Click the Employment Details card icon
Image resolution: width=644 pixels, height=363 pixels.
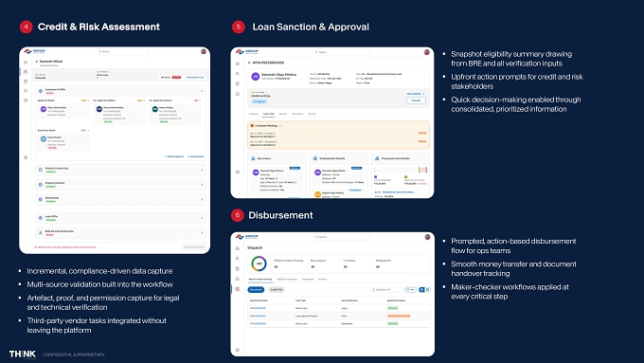click(x=315, y=158)
